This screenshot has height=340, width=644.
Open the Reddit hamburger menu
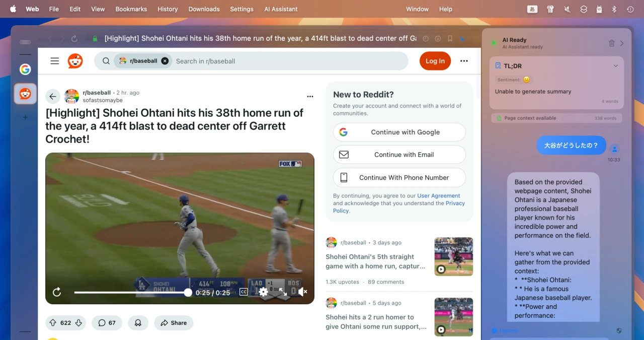55,61
